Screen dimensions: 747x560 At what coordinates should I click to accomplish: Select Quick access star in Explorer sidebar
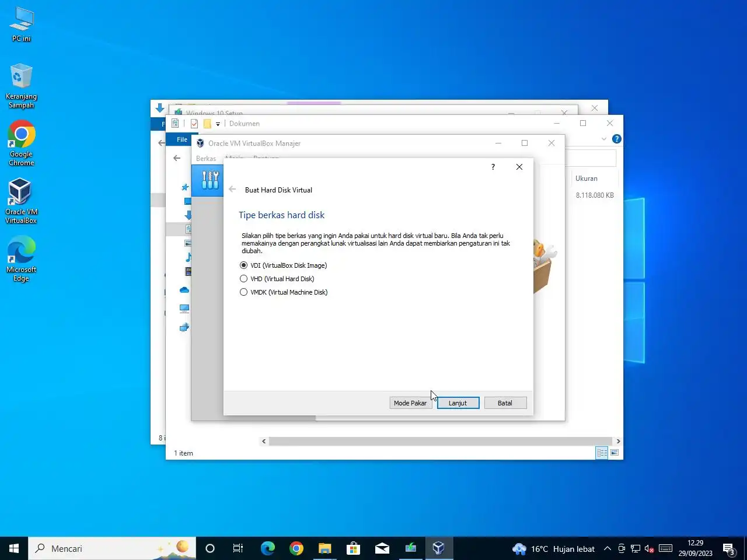185,187
